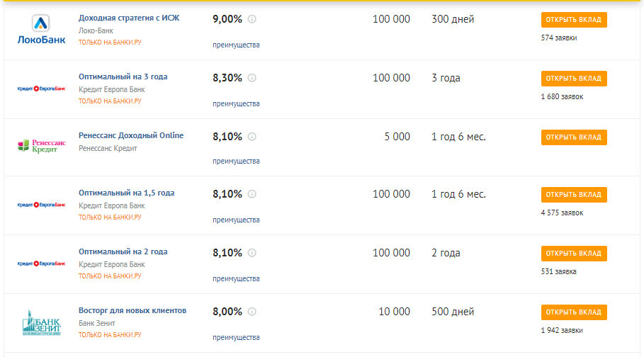Screen dimensions: 644x357
Task: Click Кредит Европа Банк logo for 3-year deposit
Action: (x=41, y=89)
